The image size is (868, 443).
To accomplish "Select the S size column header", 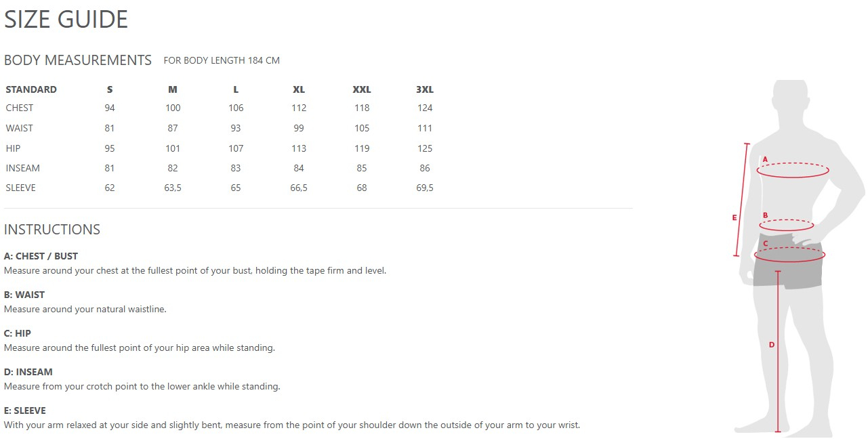I will [x=110, y=89].
